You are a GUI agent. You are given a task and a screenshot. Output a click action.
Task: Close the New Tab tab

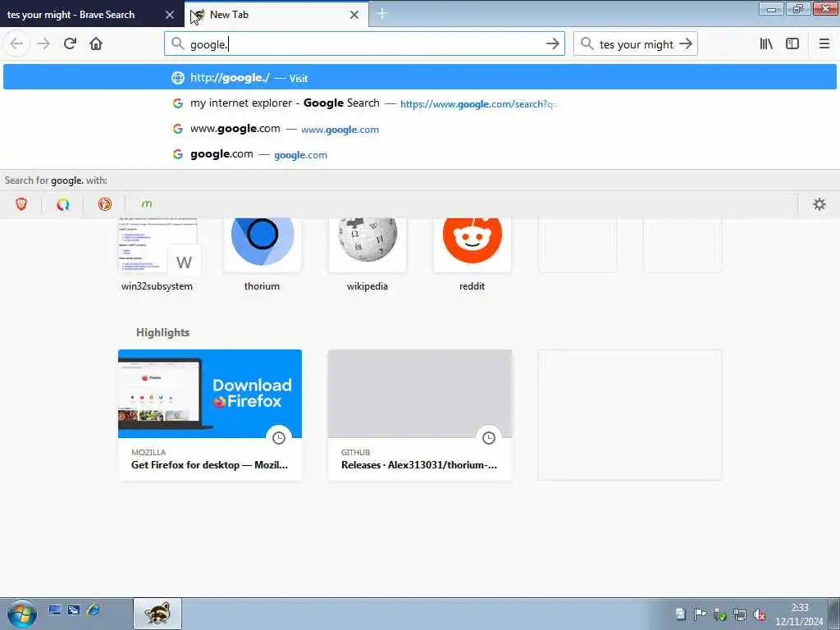[x=354, y=15]
